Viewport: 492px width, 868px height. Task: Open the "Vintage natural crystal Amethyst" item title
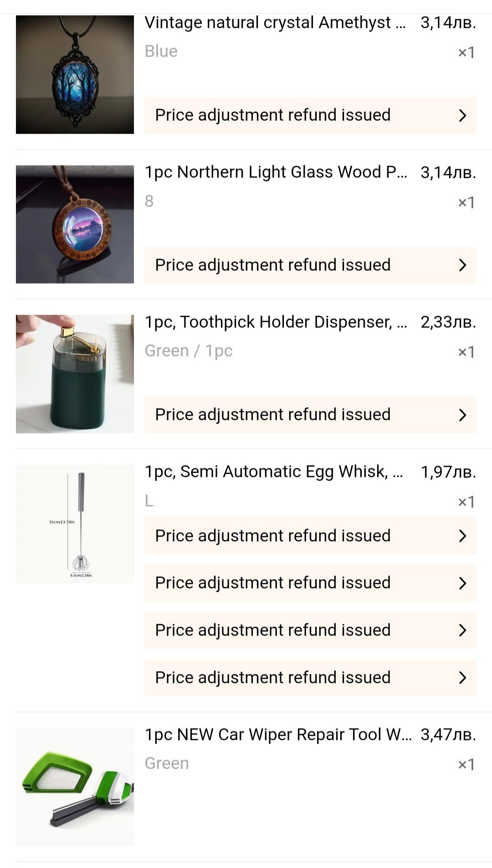(x=275, y=22)
